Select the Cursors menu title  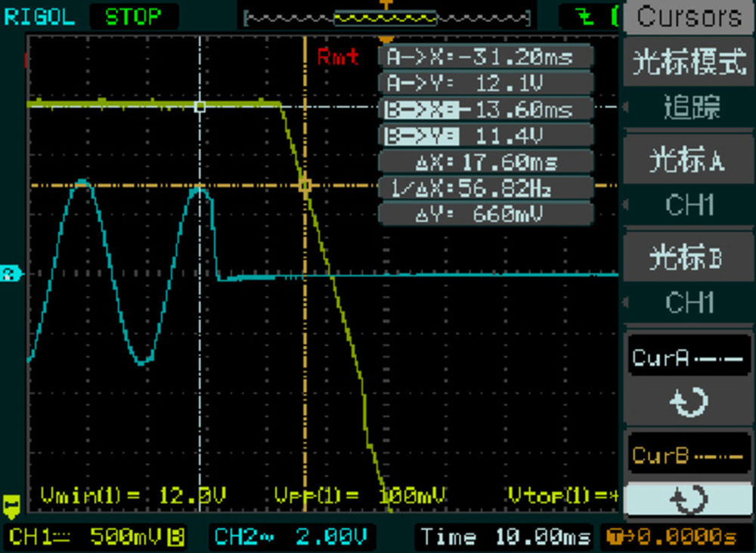[x=689, y=17]
